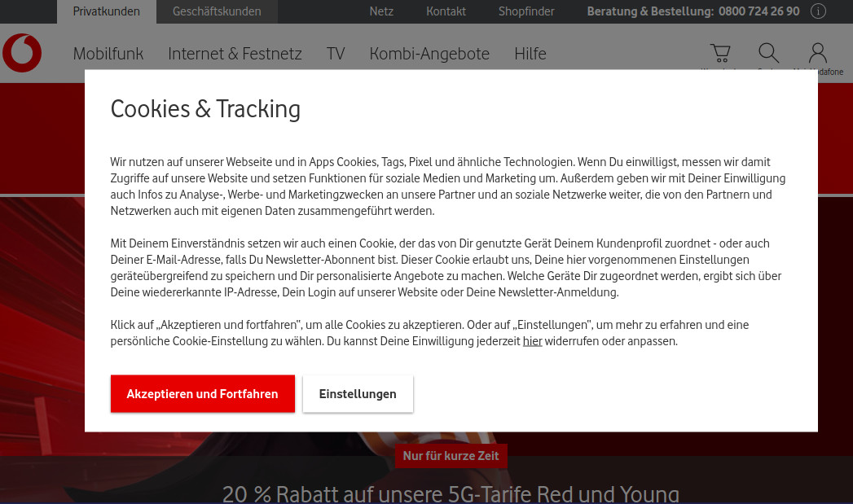
Task: Switch to the Geschäftskunden tab
Action: pos(217,11)
